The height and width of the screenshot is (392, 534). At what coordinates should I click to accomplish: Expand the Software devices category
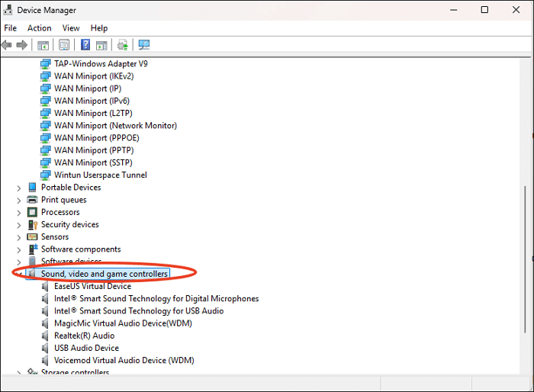pos(19,262)
